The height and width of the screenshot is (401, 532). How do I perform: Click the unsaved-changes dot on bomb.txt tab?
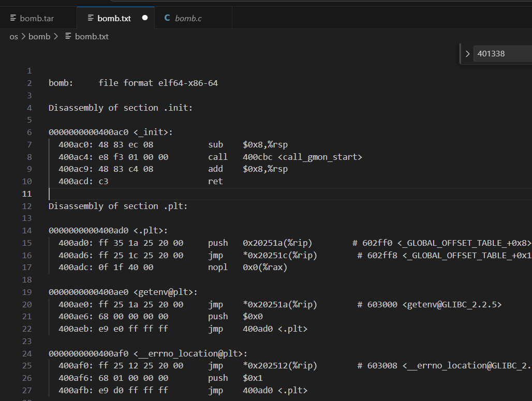point(144,17)
